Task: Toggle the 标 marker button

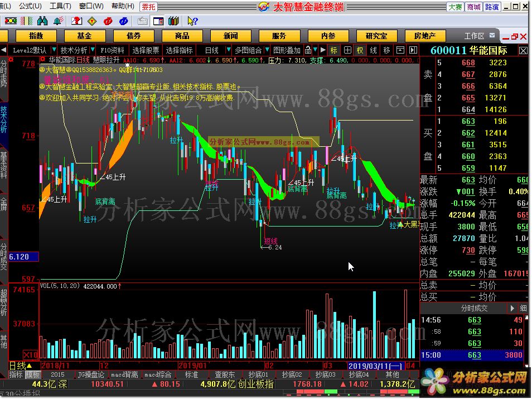Action: pos(334,50)
